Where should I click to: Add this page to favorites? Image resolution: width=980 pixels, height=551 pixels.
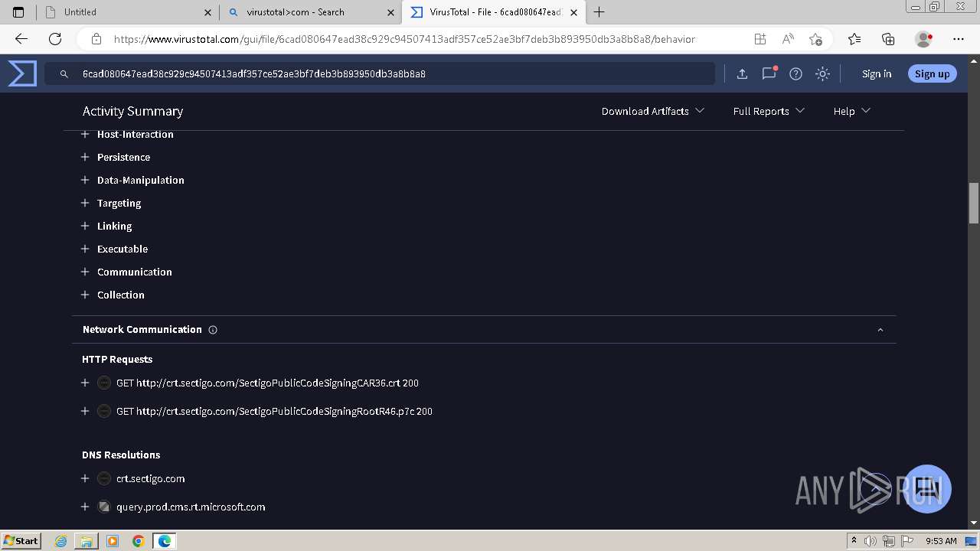[x=815, y=39]
